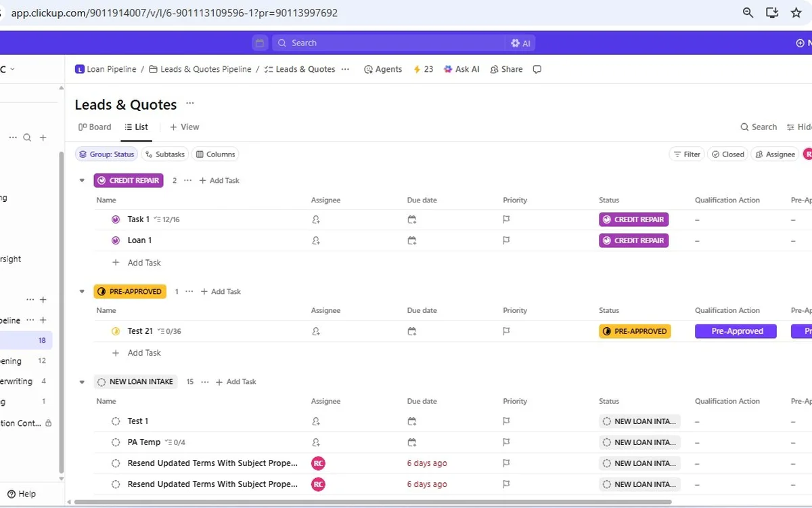Image resolution: width=812 pixels, height=508 pixels.
Task: Toggle the Closed tasks option
Action: tap(727, 154)
